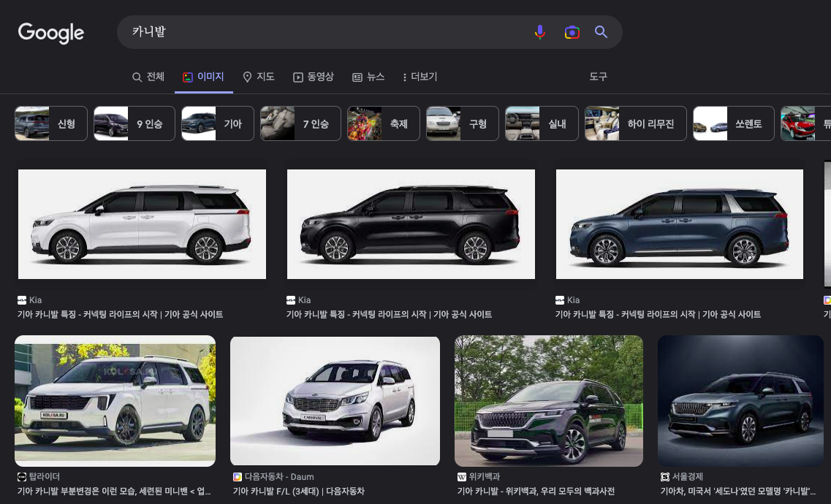Screen dimensions: 831x504
Task: Click the 서울경제 source name
Action: tap(688, 477)
